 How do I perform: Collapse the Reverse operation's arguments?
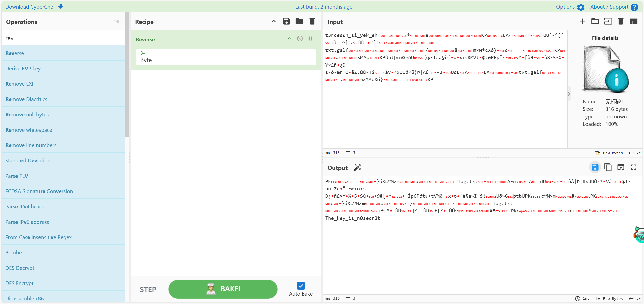(289, 39)
